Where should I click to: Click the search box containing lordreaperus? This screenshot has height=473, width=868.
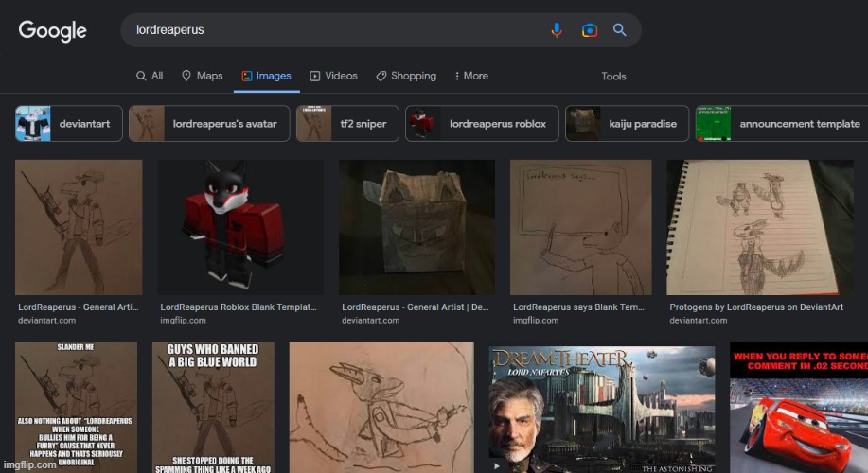(x=331, y=30)
